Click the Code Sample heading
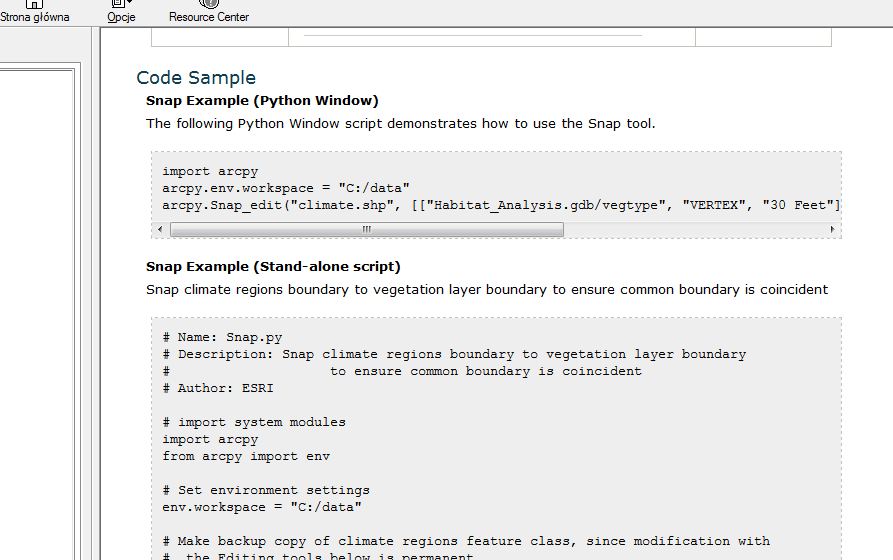This screenshot has height=560, width=893. [x=196, y=77]
